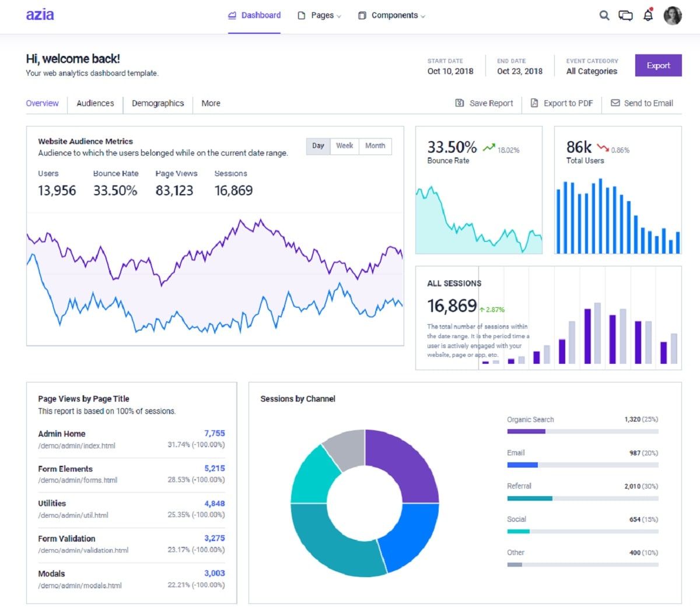Click the Send to Email icon

tap(615, 103)
